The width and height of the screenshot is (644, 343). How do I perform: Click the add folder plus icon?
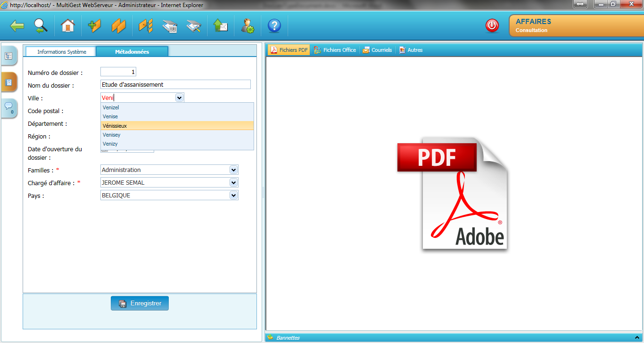[94, 26]
